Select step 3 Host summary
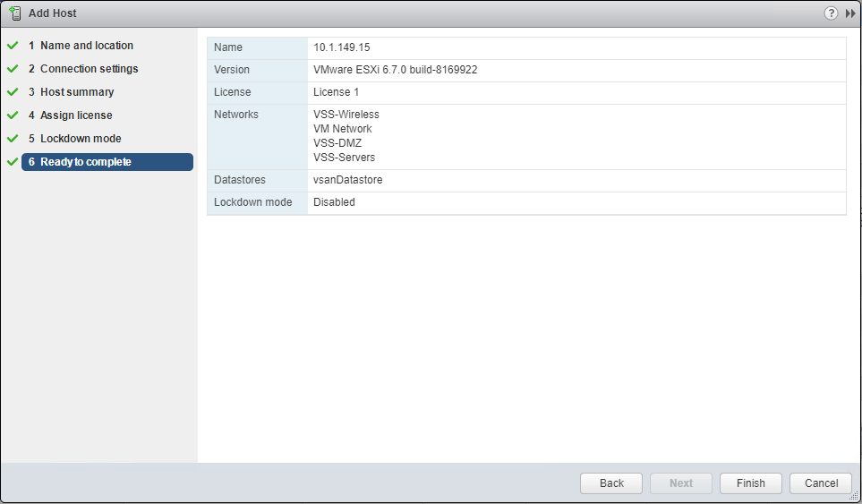The height and width of the screenshot is (504, 862). point(71,92)
